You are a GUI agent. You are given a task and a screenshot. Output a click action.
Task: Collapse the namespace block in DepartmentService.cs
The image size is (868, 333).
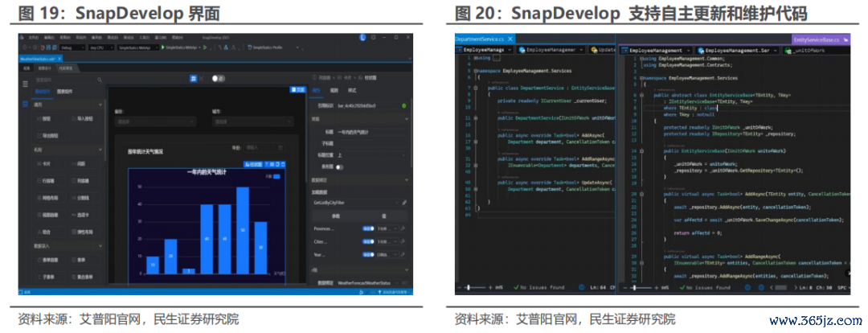476,71
